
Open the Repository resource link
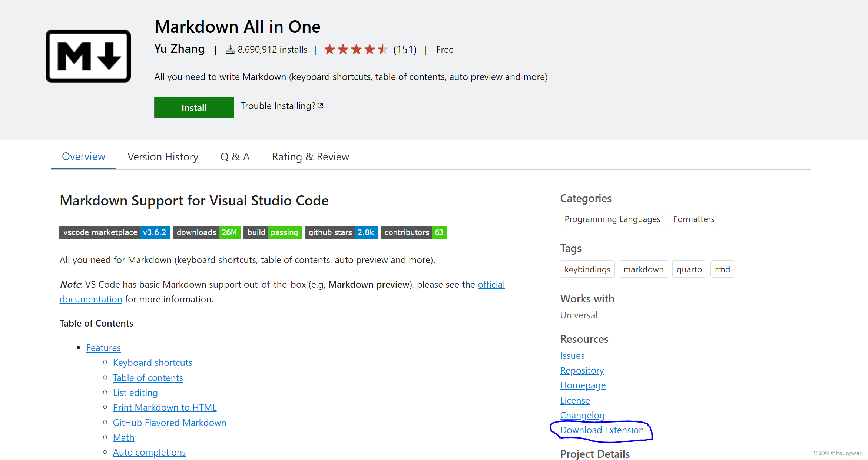click(x=582, y=370)
